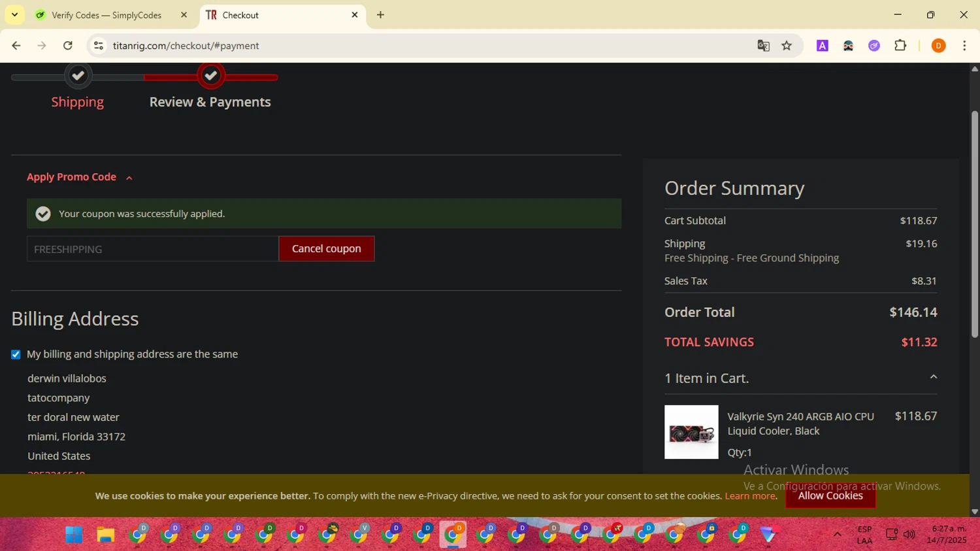Click the chevron beside Apply Promo Code

point(129,178)
